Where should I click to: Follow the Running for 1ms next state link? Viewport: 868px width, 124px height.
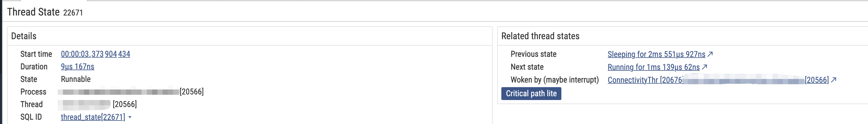click(x=653, y=67)
